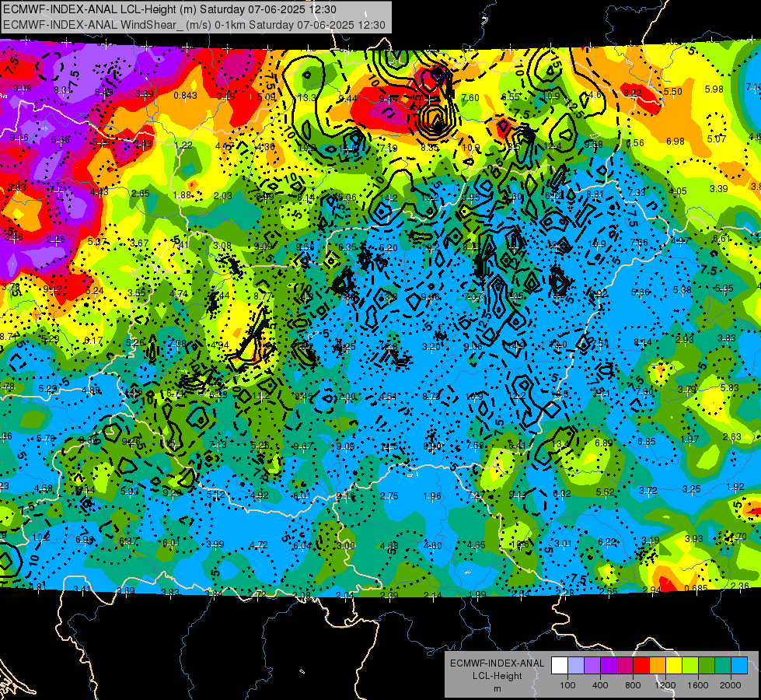Screen dimensions: 761x700
Task: Click legend tick label '800'
Action: tap(633, 685)
